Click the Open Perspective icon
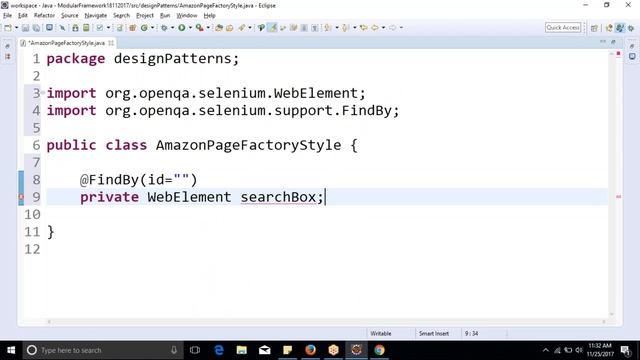 click(x=594, y=28)
